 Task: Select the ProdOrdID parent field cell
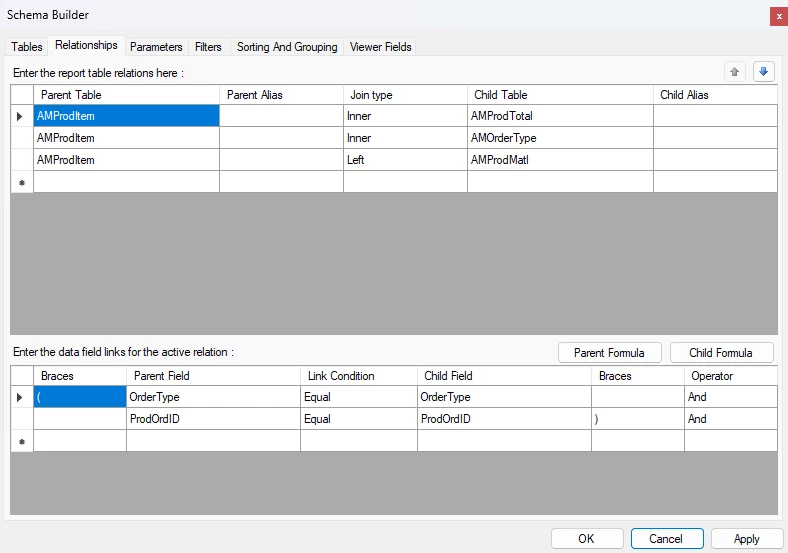click(x=214, y=419)
